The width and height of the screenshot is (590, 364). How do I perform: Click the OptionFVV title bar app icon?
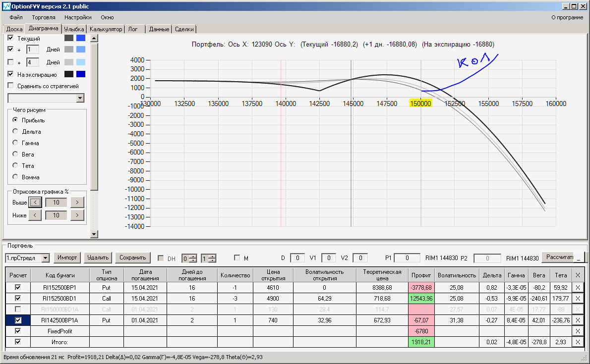click(6, 6)
